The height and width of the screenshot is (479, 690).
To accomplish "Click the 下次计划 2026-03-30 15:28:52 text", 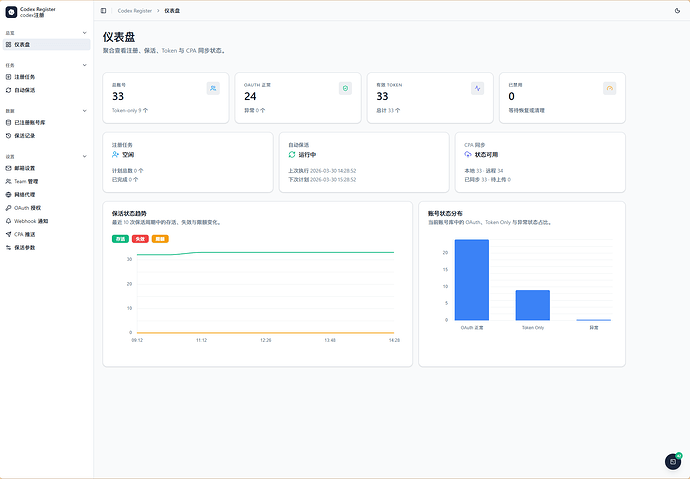I will tap(322, 179).
